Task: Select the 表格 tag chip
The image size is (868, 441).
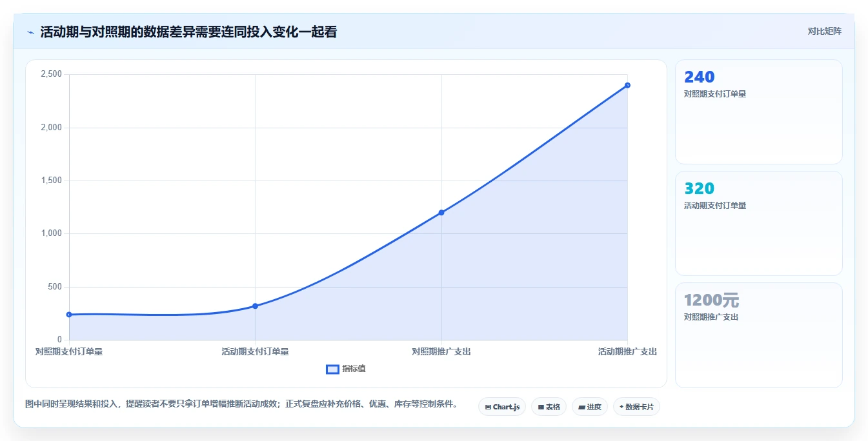Action: click(x=549, y=407)
